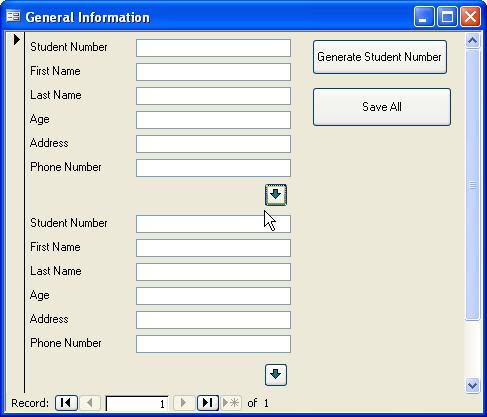Click the second section's Last Name field
Screen dimensions: 487x417
pyautogui.click(x=213, y=272)
